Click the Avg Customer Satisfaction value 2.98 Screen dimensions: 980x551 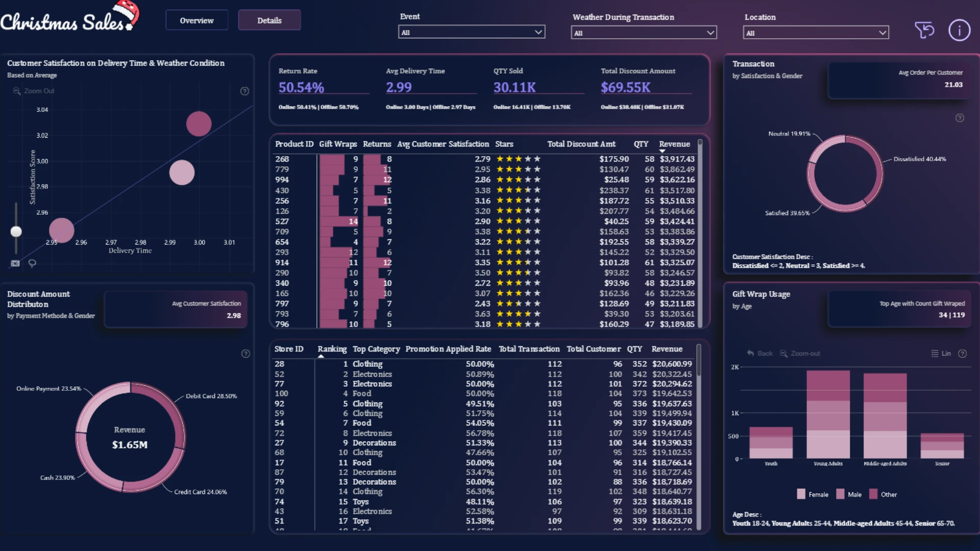[234, 316]
